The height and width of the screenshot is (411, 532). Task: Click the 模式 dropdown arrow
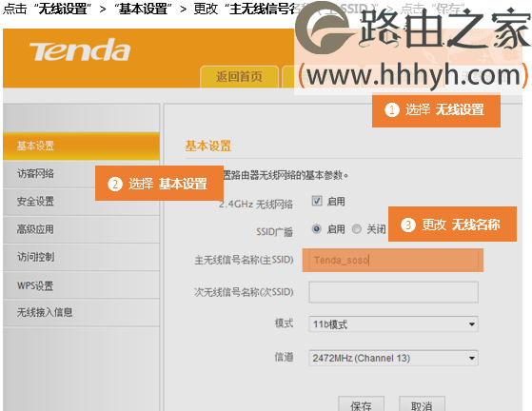(x=472, y=324)
